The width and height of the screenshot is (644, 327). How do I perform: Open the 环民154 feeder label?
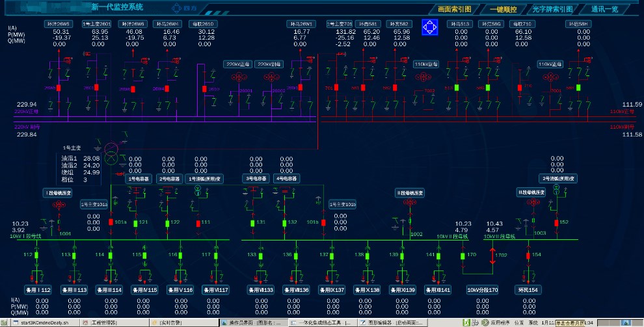(529, 289)
